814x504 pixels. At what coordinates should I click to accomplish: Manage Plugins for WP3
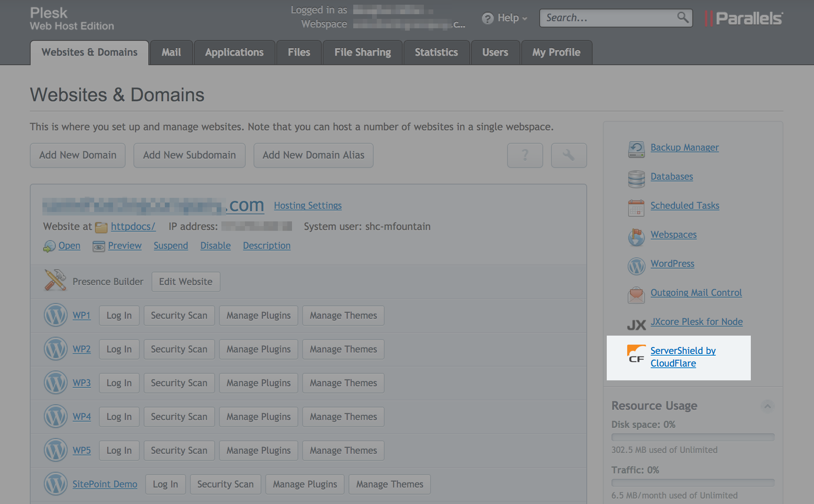259,383
